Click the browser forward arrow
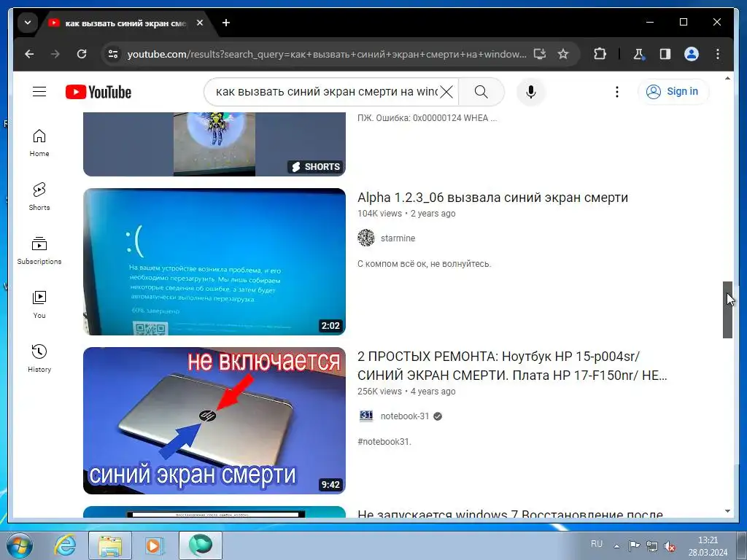This screenshot has width=747, height=560. (x=55, y=54)
